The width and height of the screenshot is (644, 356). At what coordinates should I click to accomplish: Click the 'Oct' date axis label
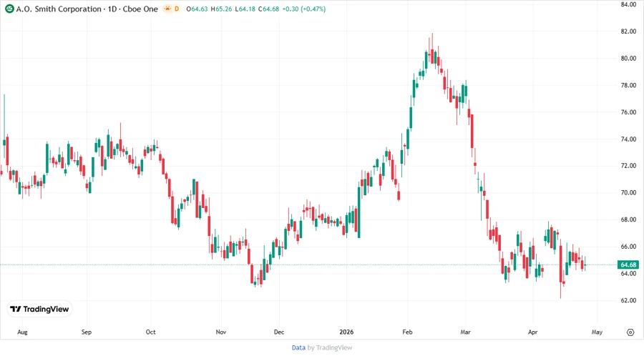tap(150, 332)
